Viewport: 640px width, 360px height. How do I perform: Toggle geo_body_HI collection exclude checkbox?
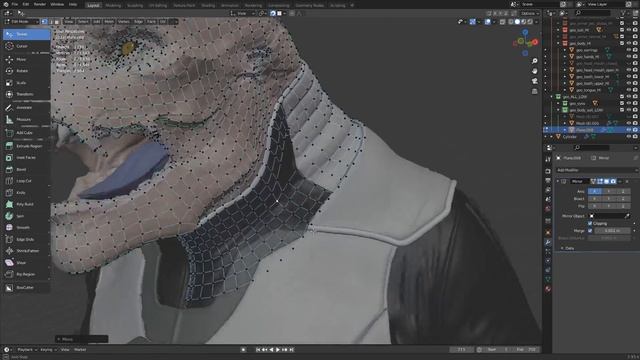pos(622,43)
